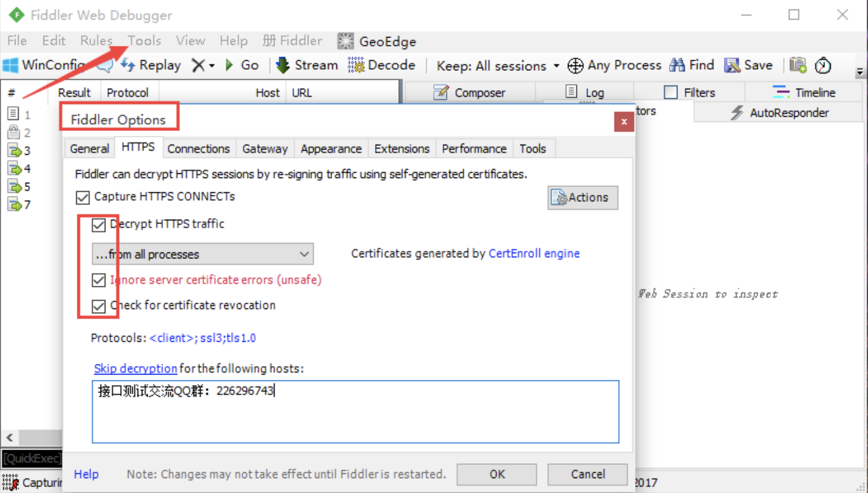Open Find with the binoculars icon

click(x=677, y=65)
